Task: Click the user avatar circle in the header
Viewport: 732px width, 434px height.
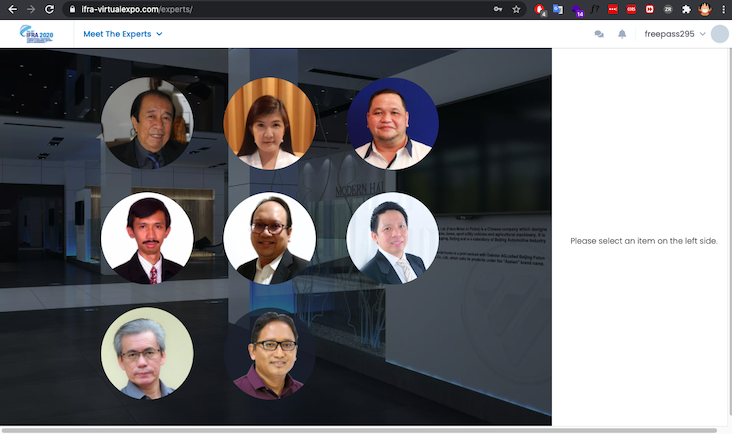Action: [719, 34]
